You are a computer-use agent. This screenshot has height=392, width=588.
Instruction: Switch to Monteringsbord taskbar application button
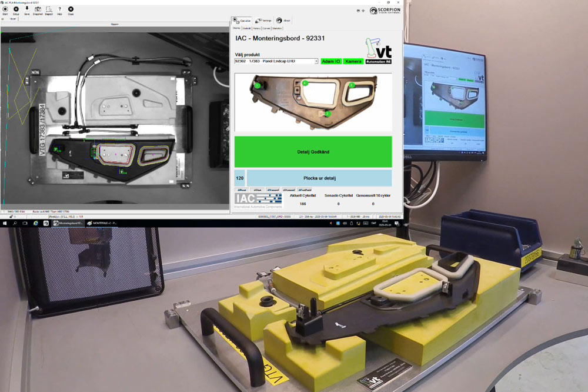click(x=68, y=223)
